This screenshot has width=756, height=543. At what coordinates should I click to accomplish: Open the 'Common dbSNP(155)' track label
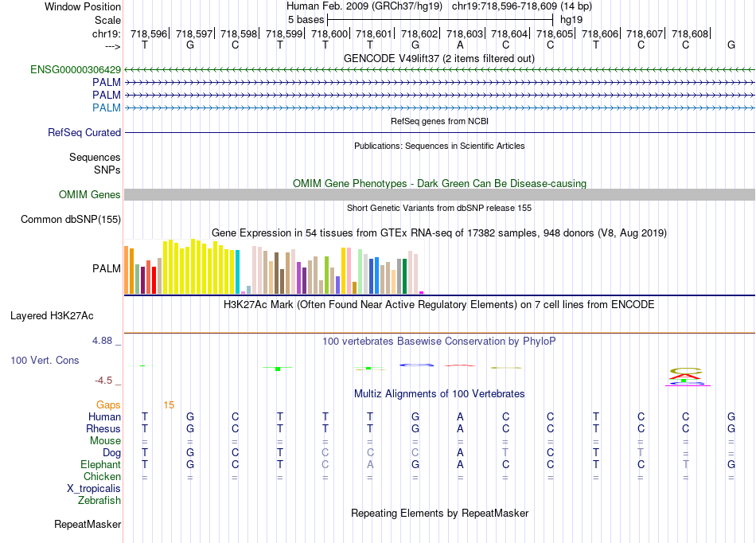pyautogui.click(x=70, y=220)
